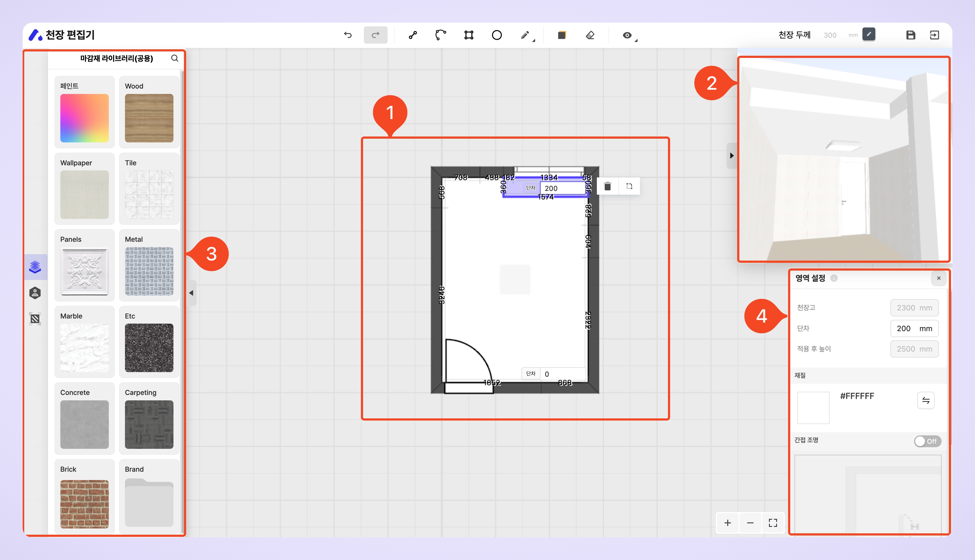Collapse the finish library panel arrow

coord(191,293)
